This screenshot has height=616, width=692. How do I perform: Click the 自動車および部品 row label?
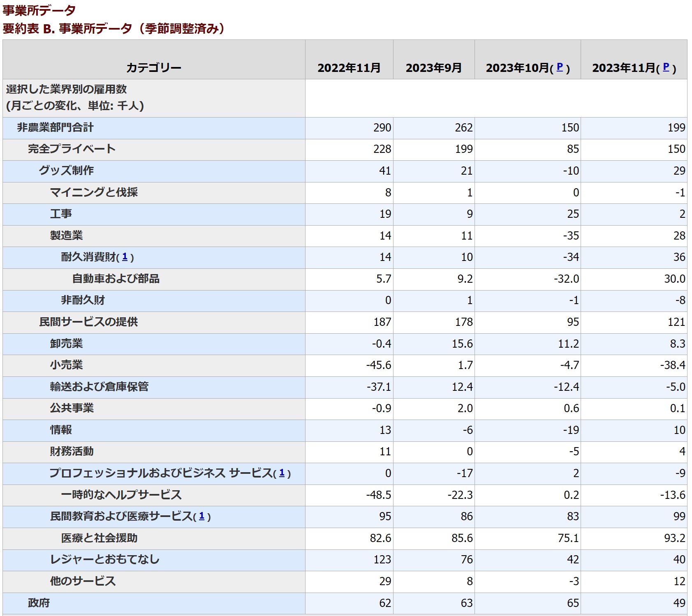point(116,279)
